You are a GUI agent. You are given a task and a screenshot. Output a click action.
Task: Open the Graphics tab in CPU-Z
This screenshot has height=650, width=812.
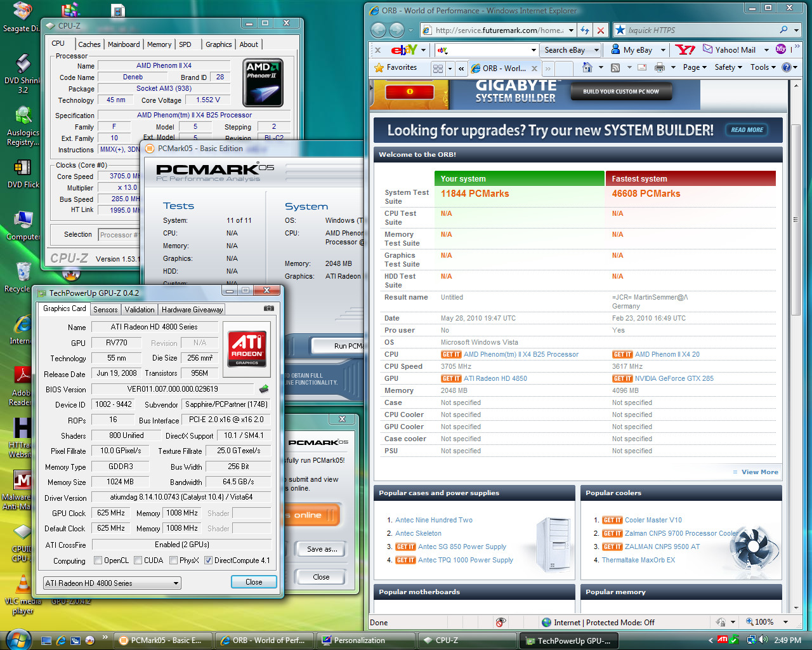click(x=219, y=44)
